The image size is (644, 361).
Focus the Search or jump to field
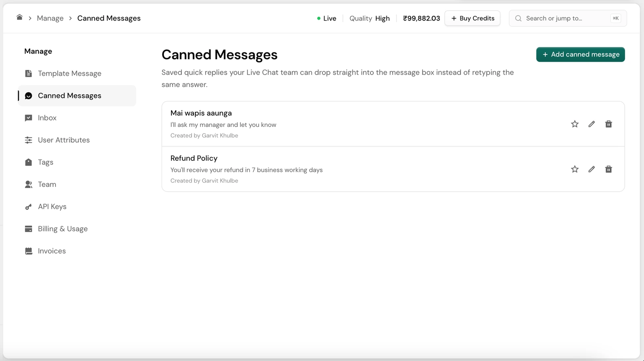coord(568,18)
